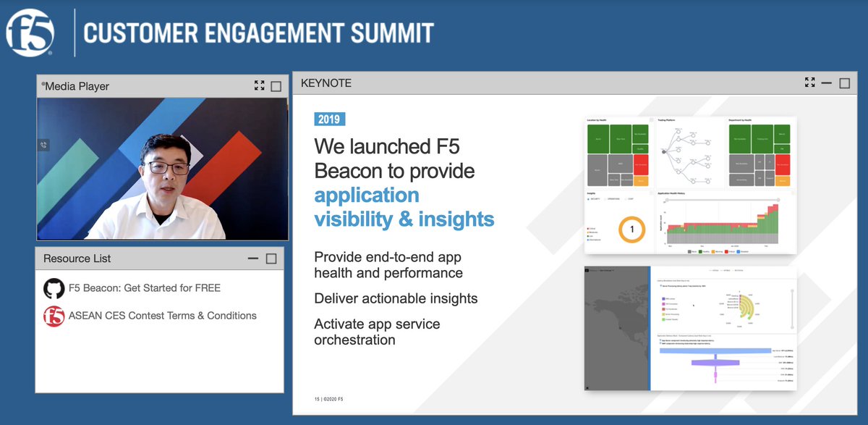This screenshot has width=868, height=425.
Task: Collapse the KEYNOTE panel
Action: (827, 82)
